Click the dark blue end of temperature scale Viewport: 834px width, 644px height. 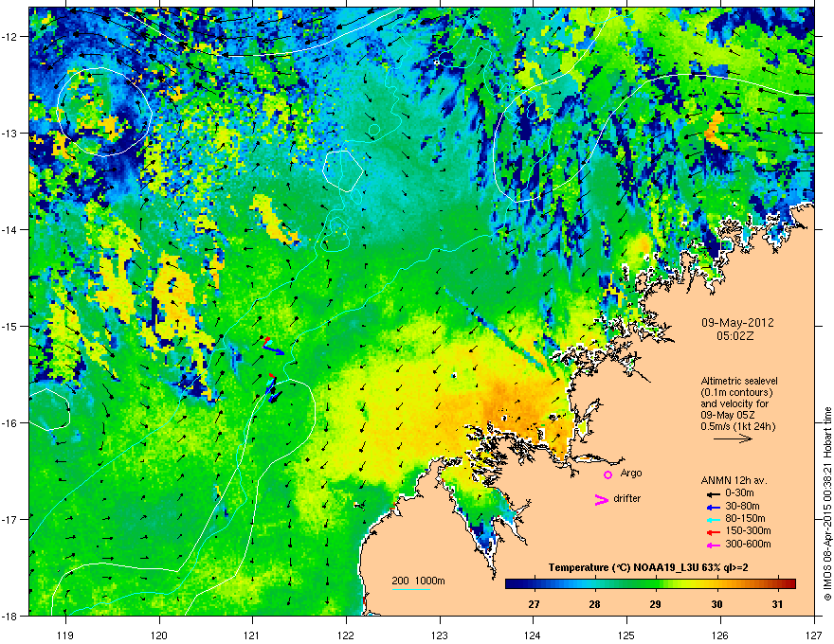510,584
